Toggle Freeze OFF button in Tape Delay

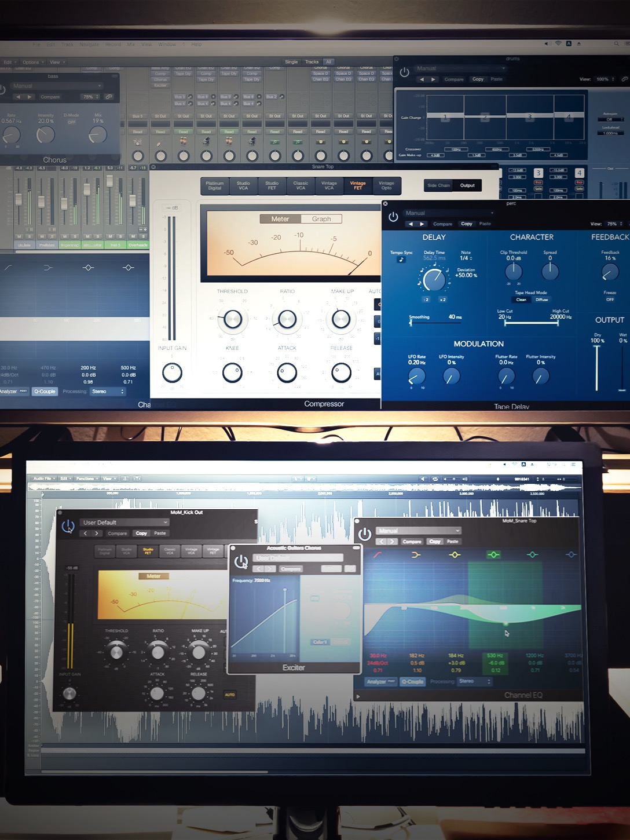point(610,300)
